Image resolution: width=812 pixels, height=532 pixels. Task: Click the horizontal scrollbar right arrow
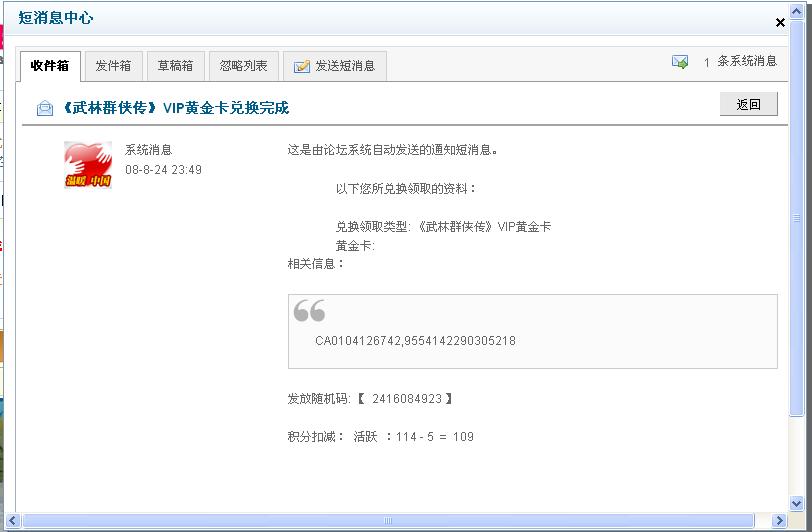[781, 520]
